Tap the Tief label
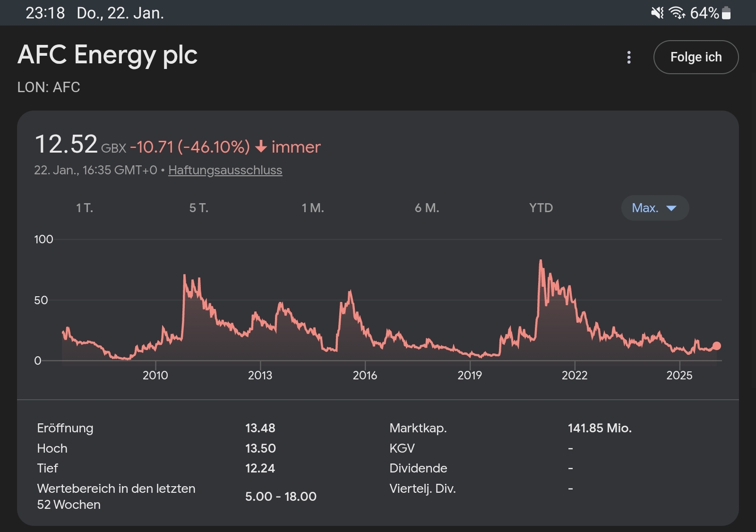The width and height of the screenshot is (756, 532). click(x=47, y=468)
